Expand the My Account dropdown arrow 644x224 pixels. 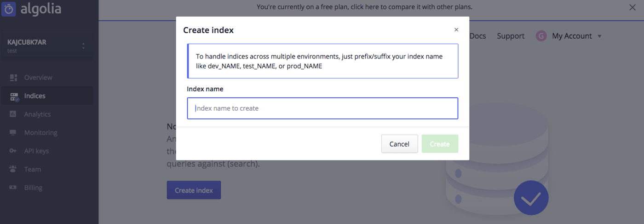[x=599, y=36]
